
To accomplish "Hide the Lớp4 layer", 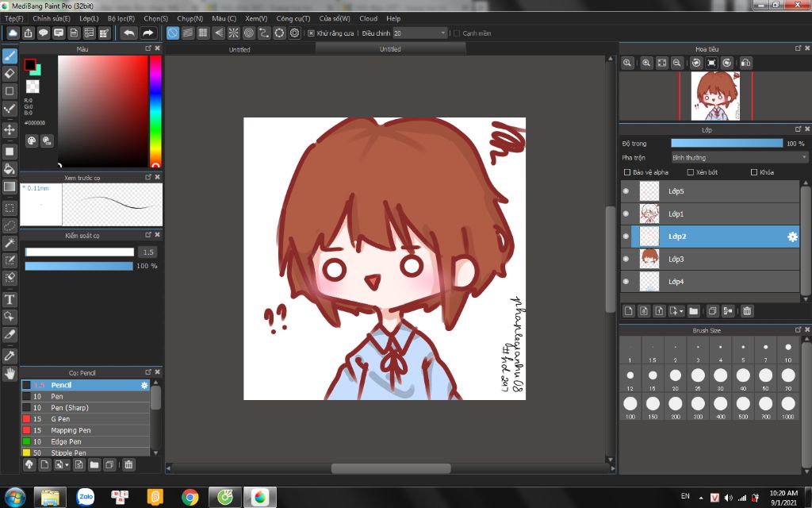I will click(x=626, y=282).
